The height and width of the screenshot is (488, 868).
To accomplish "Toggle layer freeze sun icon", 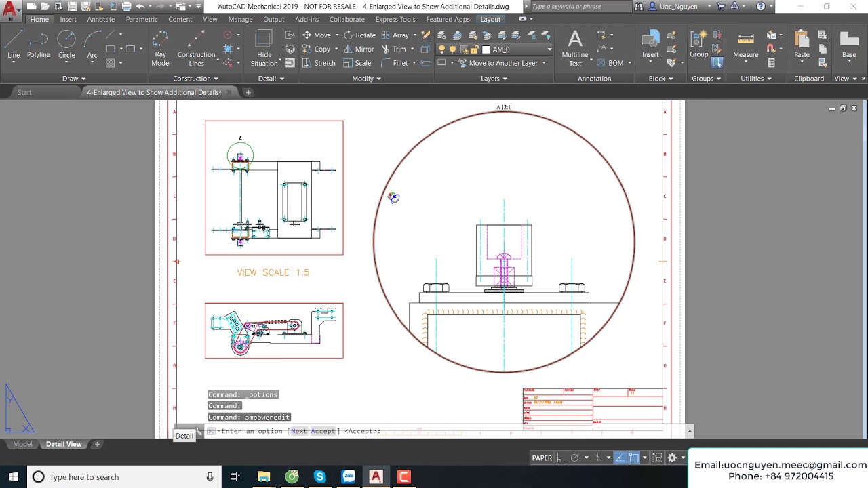I will click(x=453, y=49).
